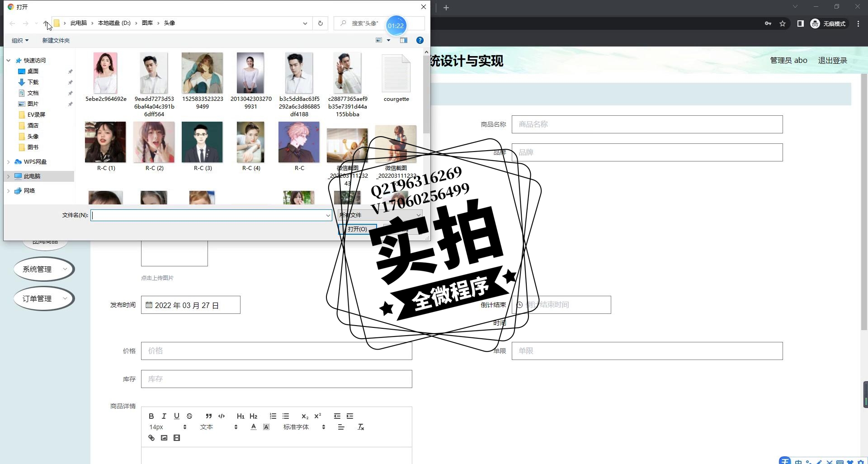Apply Heading 1 in the editor

pos(241,416)
